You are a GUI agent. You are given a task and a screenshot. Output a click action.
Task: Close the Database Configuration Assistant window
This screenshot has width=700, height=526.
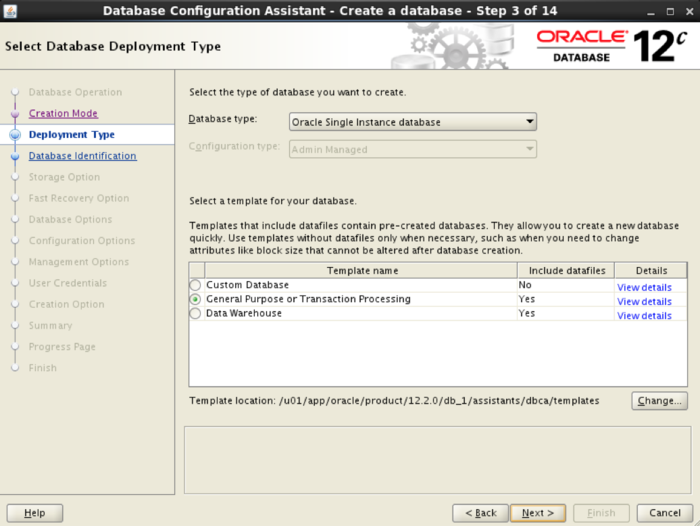689,12
